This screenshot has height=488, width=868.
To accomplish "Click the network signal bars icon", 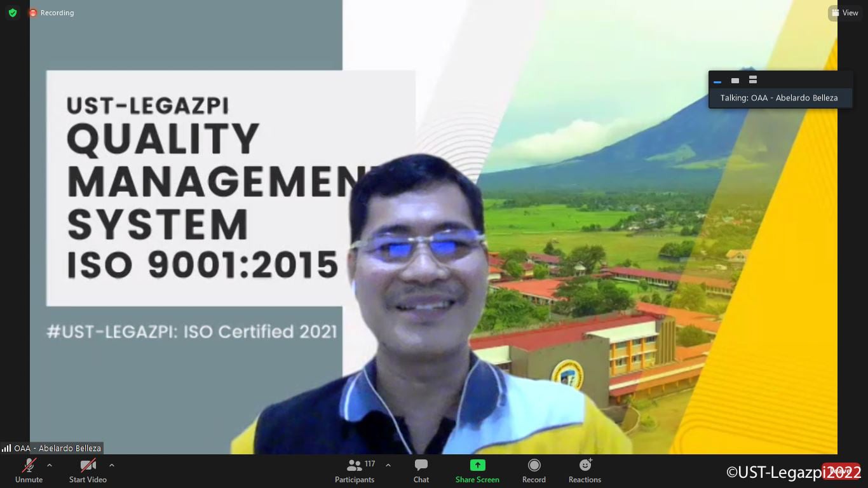I will 6,448.
